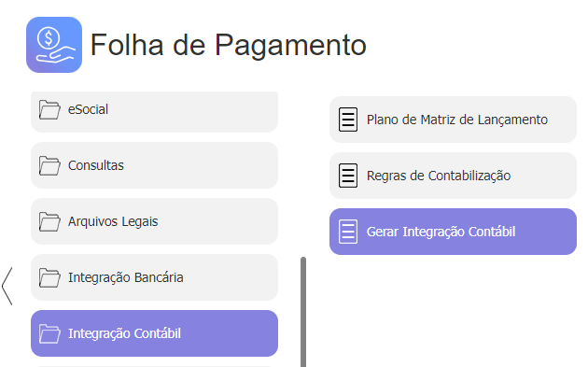
Task: Click the Folha de Pagamento money-hand logo
Action: tap(54, 45)
